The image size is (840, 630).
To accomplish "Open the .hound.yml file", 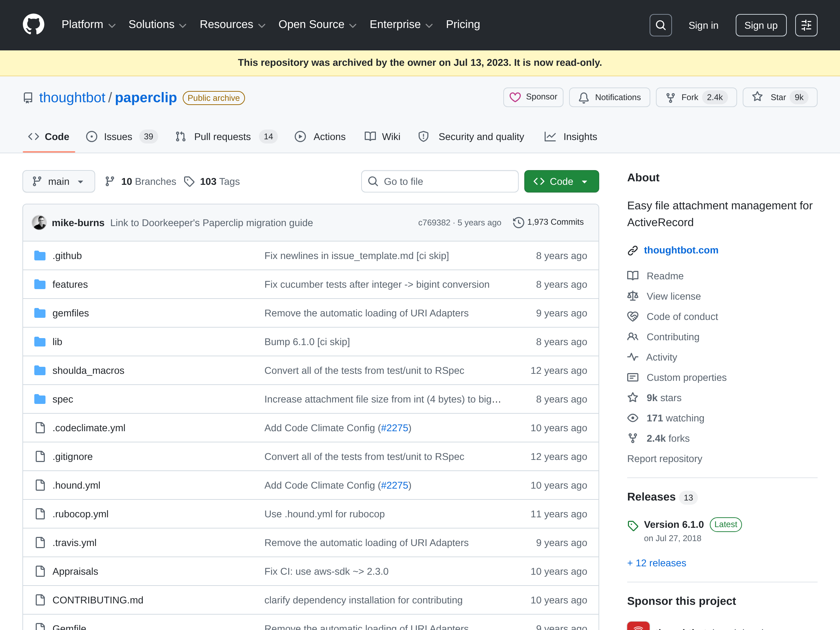I will pos(76,485).
